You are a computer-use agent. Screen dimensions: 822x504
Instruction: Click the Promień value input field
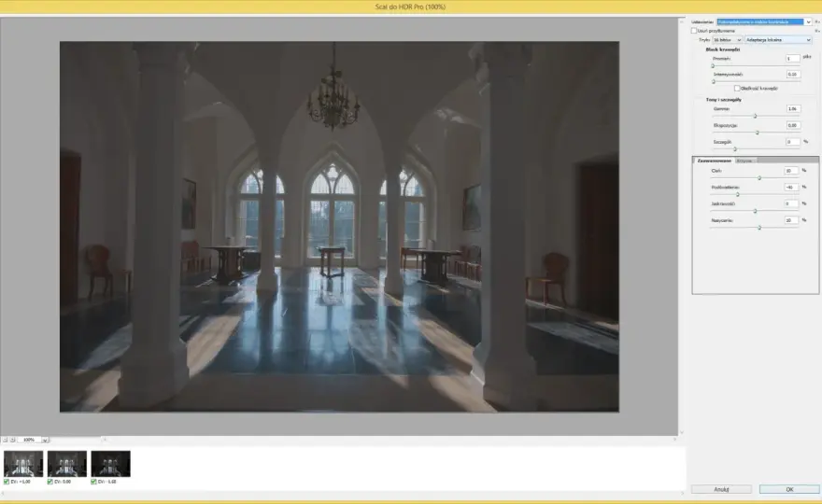[x=793, y=59]
